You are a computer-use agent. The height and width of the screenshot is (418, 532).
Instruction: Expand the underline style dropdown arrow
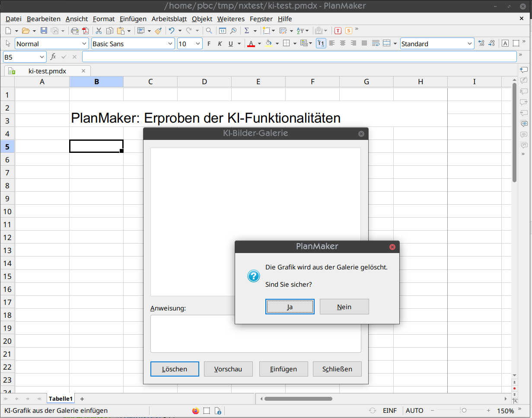point(239,44)
